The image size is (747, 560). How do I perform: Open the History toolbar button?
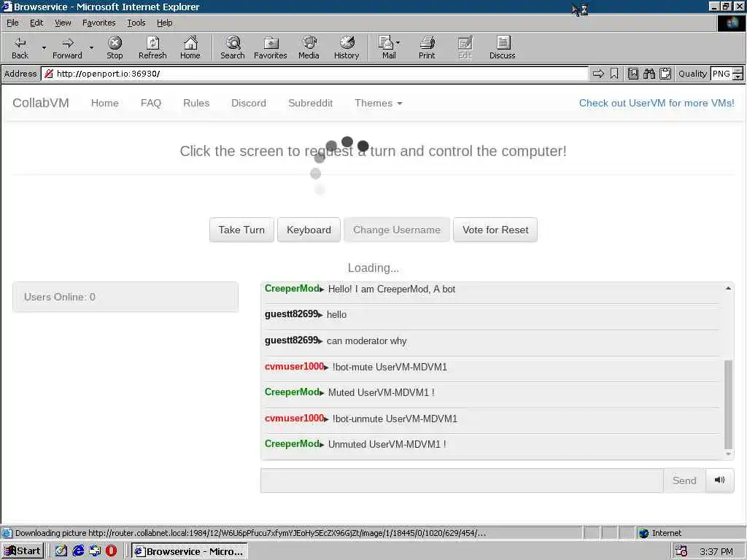(x=347, y=47)
